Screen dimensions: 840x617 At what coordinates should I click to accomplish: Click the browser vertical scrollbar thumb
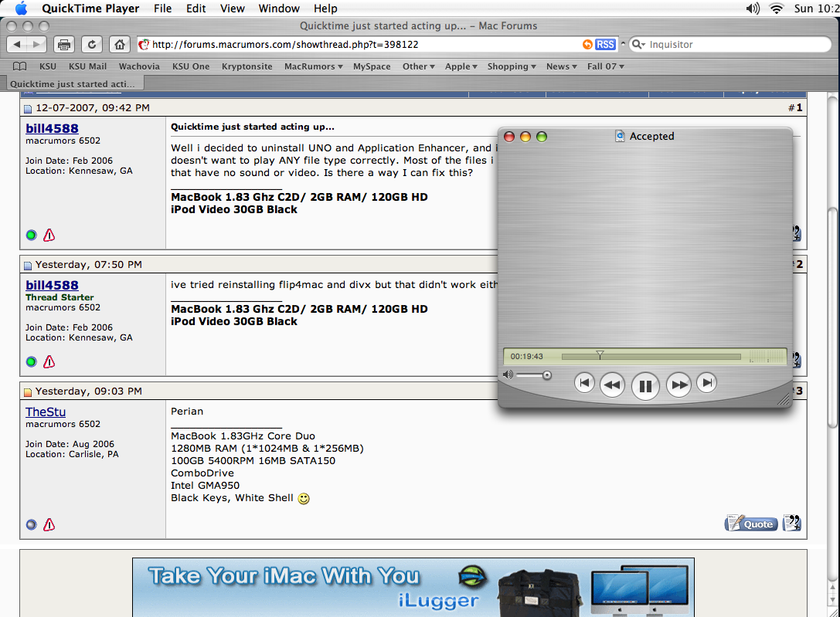(x=832, y=317)
